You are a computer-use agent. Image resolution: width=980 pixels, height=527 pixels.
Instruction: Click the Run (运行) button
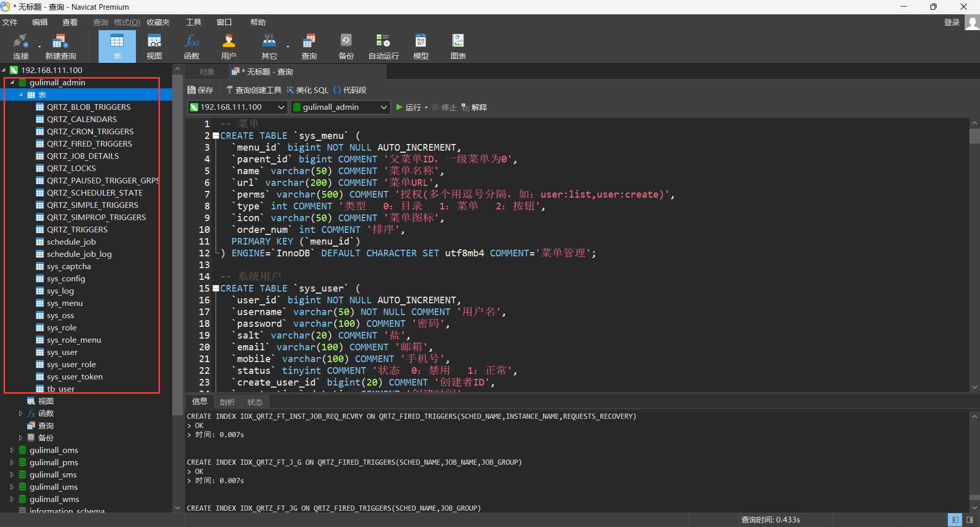coord(408,107)
